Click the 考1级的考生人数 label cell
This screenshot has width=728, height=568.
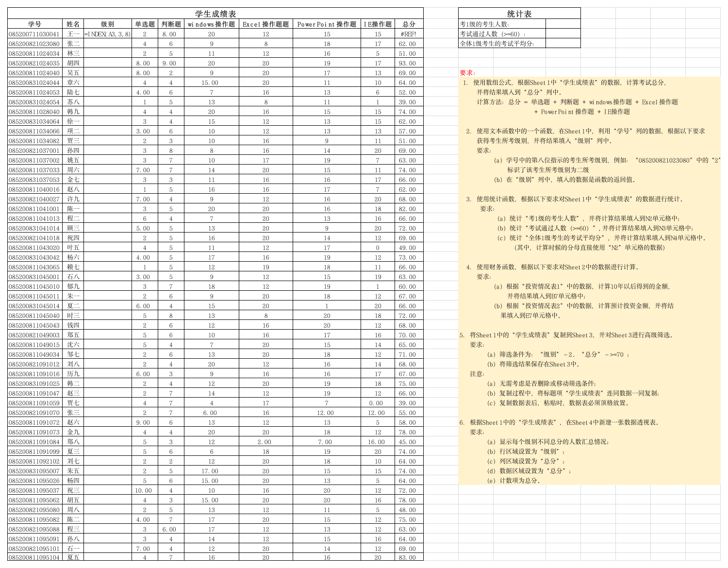(x=502, y=24)
